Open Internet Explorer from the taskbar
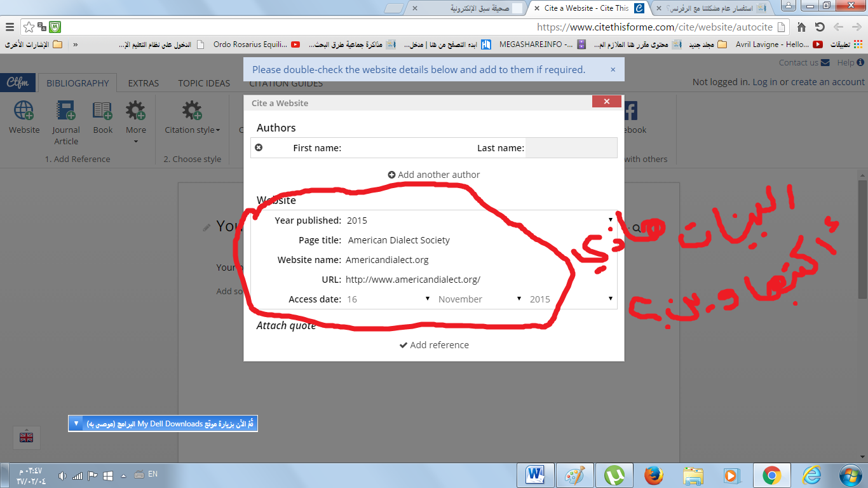Image resolution: width=868 pixels, height=488 pixels. pyautogui.click(x=811, y=475)
